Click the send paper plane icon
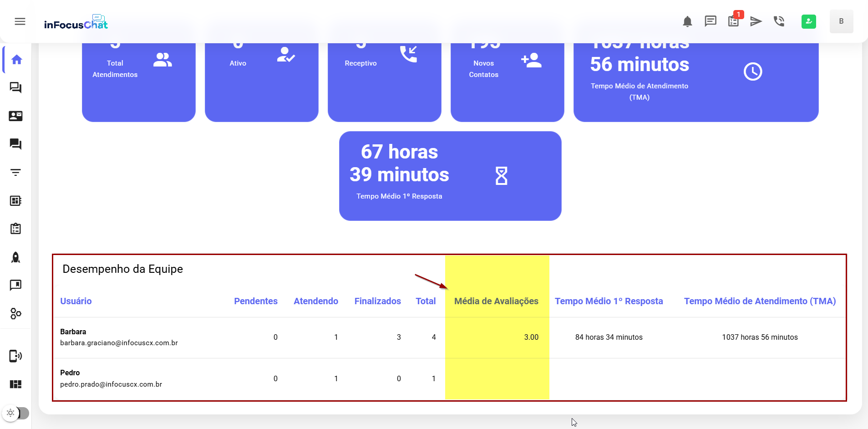 [756, 21]
